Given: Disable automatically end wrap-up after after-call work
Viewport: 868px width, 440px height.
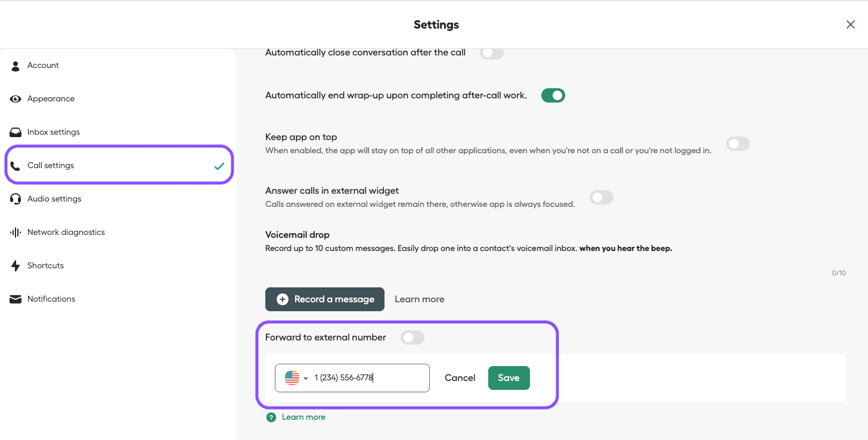Looking at the screenshot, I should pos(553,95).
